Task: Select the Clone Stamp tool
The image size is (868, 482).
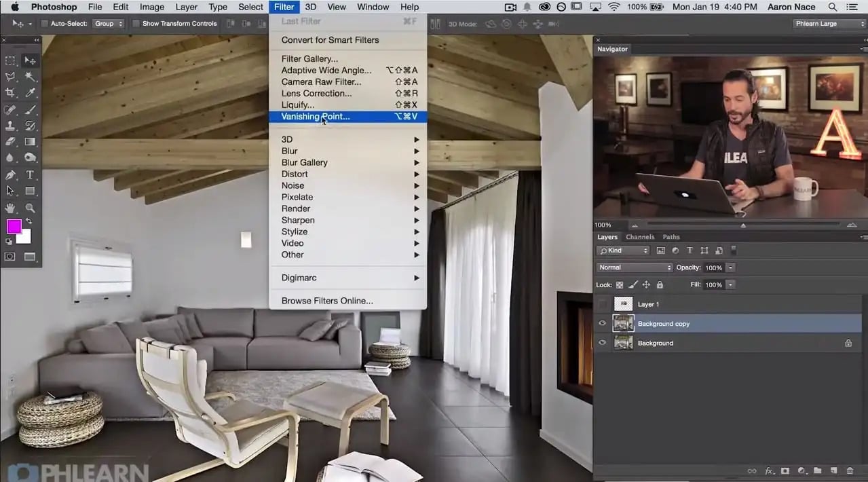Action: click(10, 126)
